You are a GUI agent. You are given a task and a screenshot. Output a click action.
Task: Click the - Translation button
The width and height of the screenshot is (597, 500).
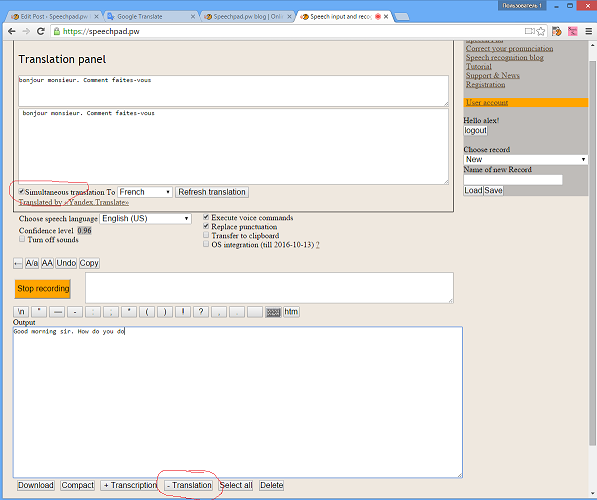(x=189, y=486)
